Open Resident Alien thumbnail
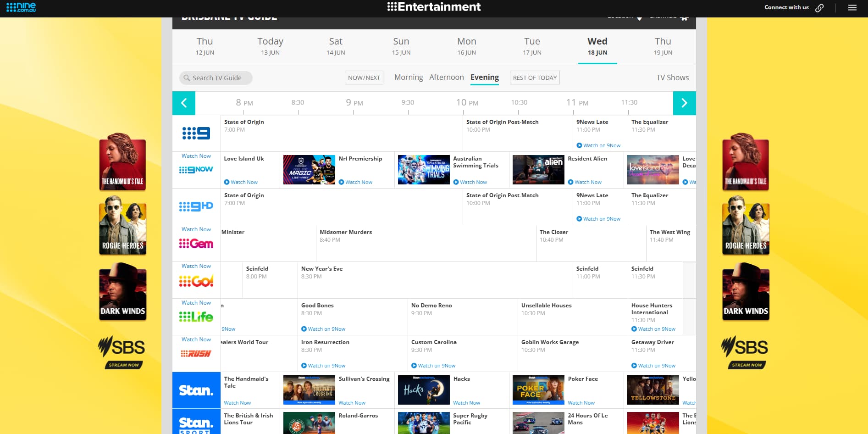 [x=538, y=170]
